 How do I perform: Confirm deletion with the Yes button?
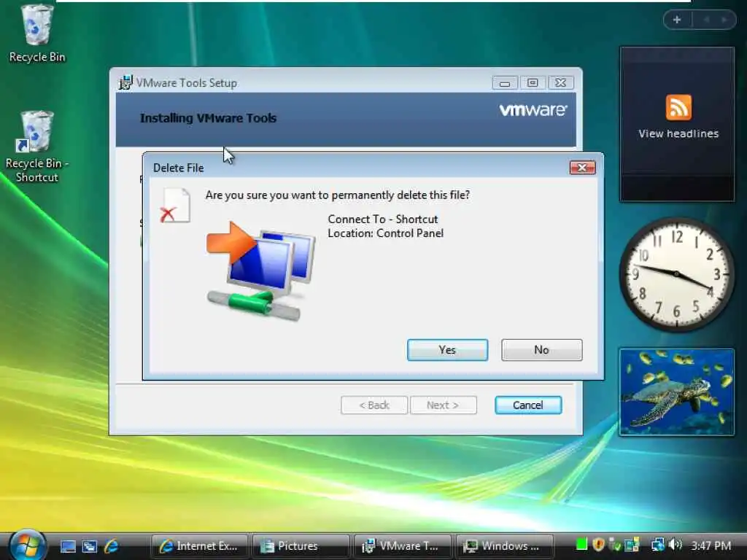(x=447, y=350)
